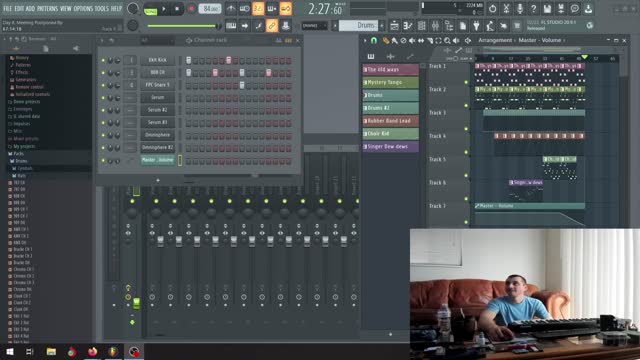
Task: Open the plugin picker plug icon
Action: click(x=476, y=26)
